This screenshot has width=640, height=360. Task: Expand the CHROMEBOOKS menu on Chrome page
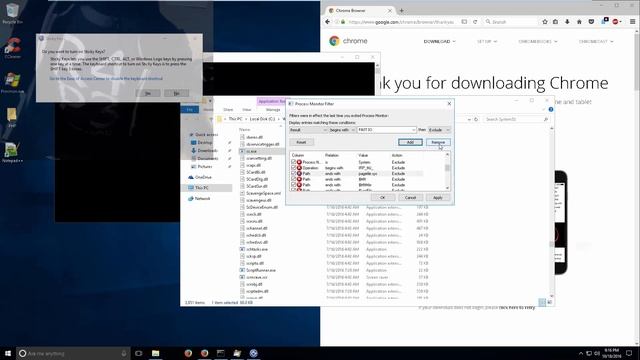pos(538,42)
